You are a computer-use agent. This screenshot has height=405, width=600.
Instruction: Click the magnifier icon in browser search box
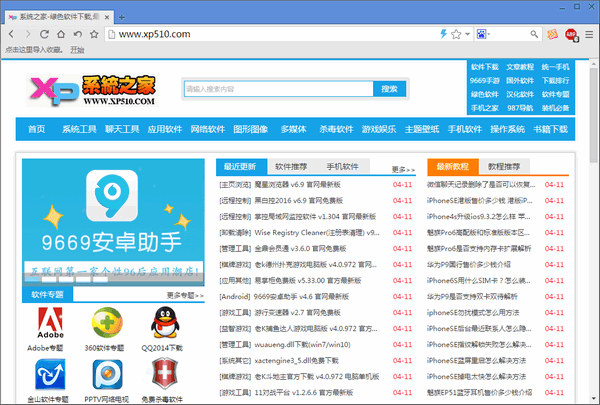(x=534, y=34)
